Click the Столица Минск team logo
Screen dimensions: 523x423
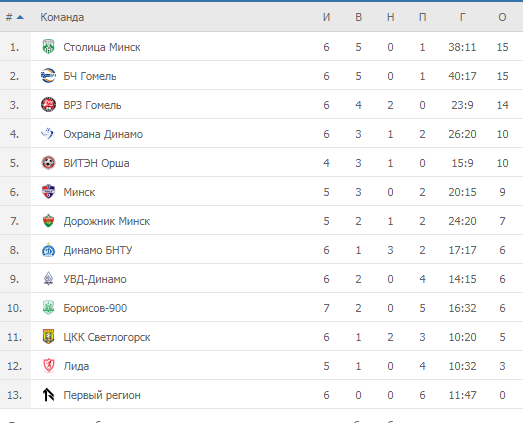click(x=48, y=47)
